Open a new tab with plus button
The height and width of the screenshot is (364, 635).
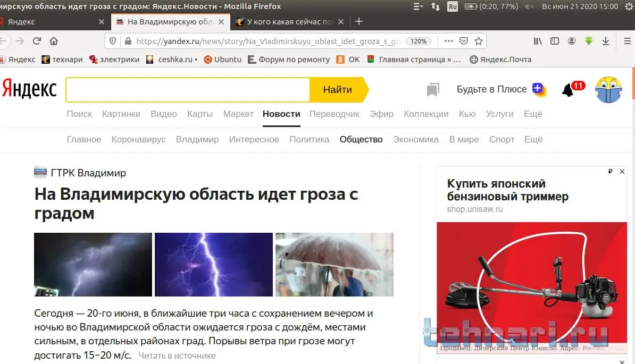[359, 21]
